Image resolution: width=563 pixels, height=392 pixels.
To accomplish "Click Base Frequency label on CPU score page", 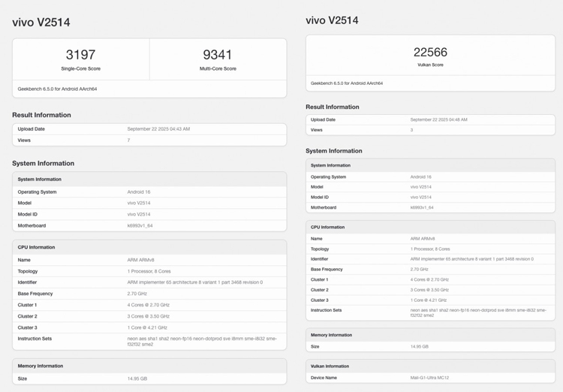I will 35,294.
